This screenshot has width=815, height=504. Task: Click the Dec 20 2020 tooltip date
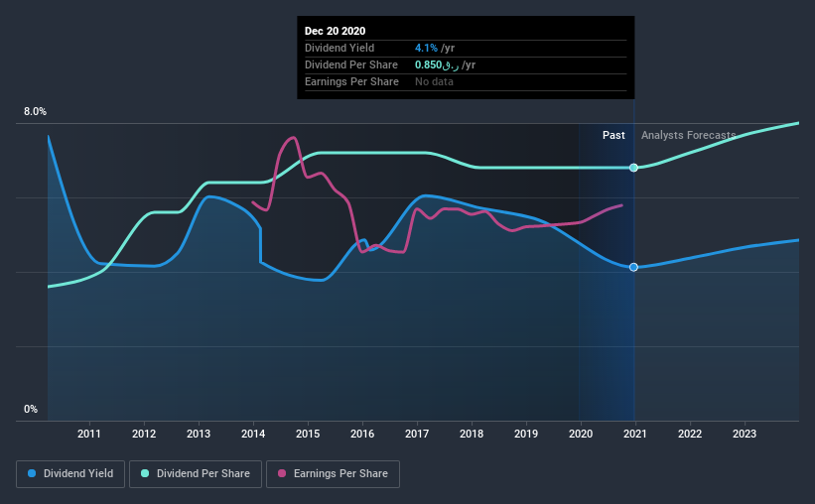coord(335,31)
